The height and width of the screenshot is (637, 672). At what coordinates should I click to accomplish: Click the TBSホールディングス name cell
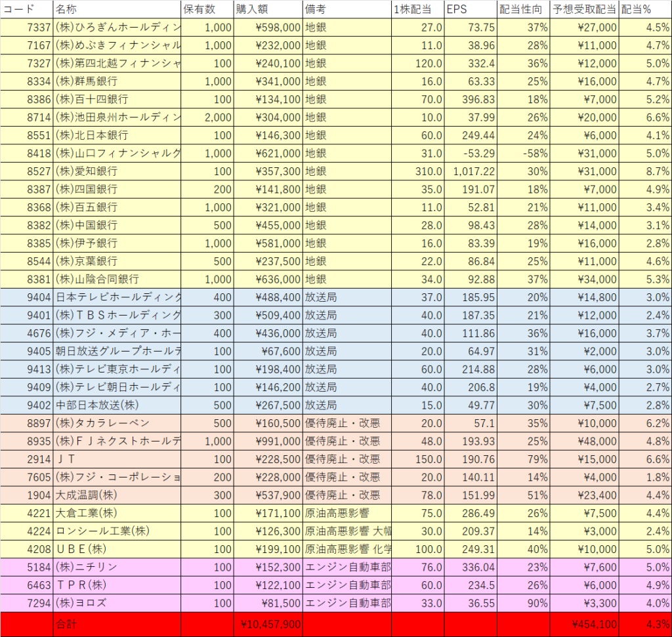pyautogui.click(x=117, y=316)
